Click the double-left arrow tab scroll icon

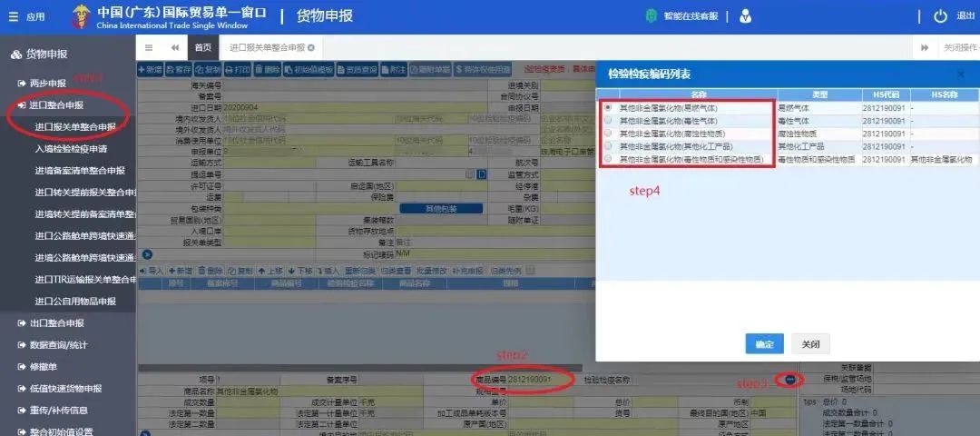coord(174,47)
